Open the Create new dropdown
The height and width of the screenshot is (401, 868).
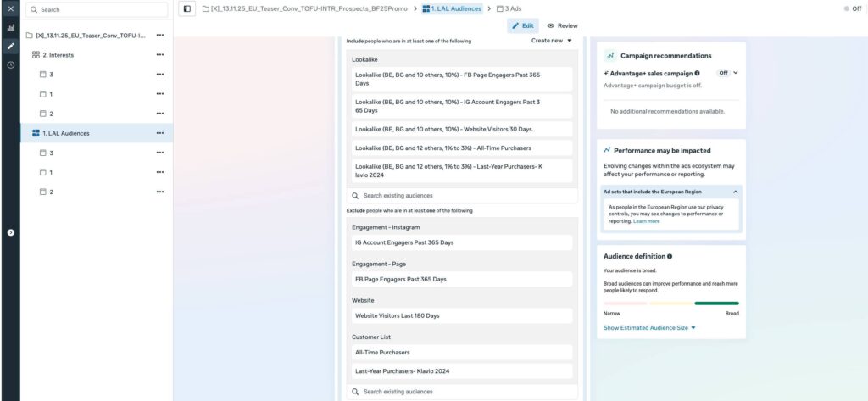(x=551, y=41)
